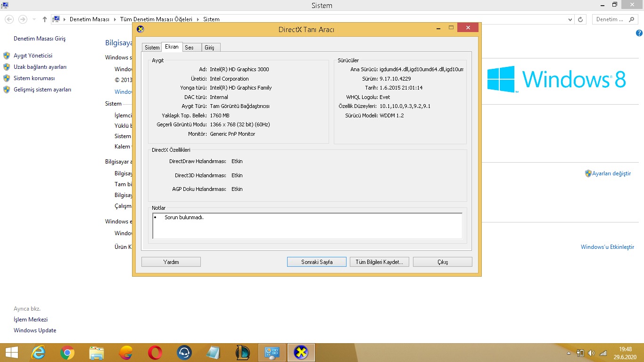Click driver date '1.6.2015 21:01:14'

(401, 88)
